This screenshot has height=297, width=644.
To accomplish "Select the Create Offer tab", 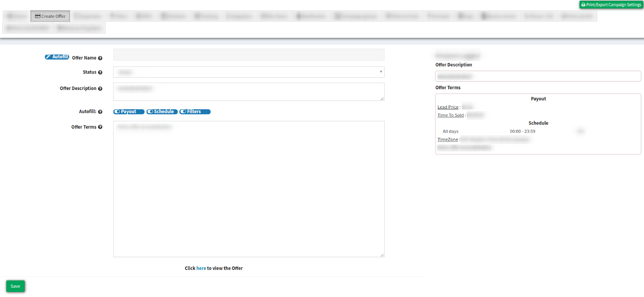I will [50, 16].
